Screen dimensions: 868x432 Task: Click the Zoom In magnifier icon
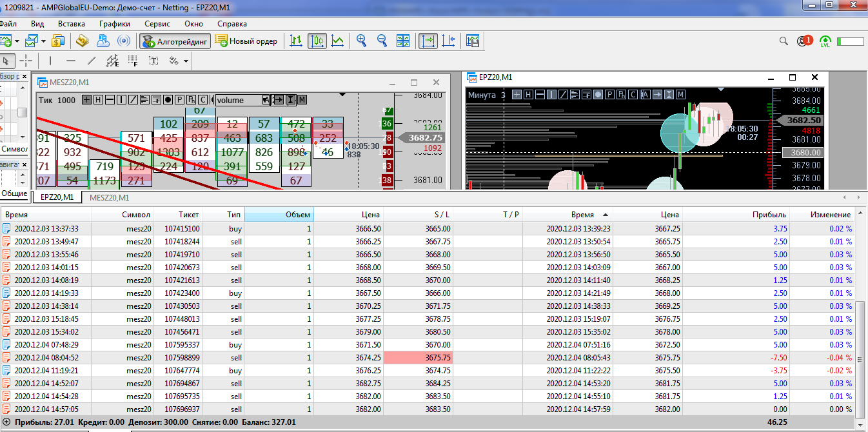(x=362, y=41)
